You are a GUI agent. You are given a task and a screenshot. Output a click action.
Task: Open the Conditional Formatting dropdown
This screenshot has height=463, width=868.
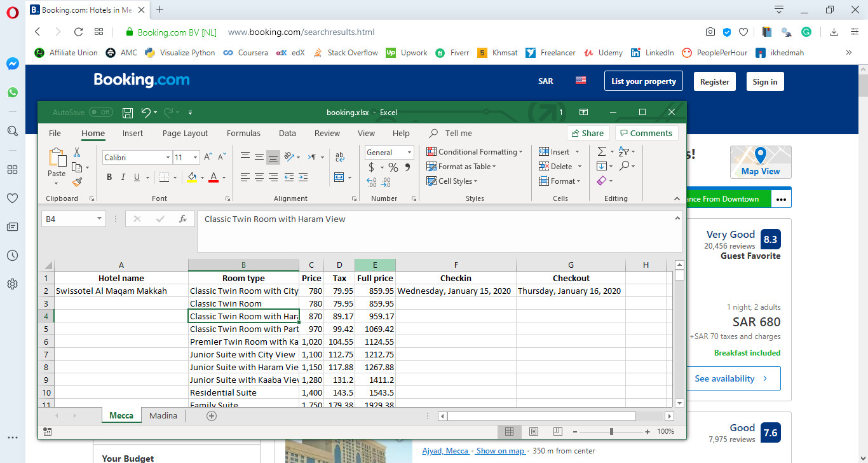pos(475,152)
